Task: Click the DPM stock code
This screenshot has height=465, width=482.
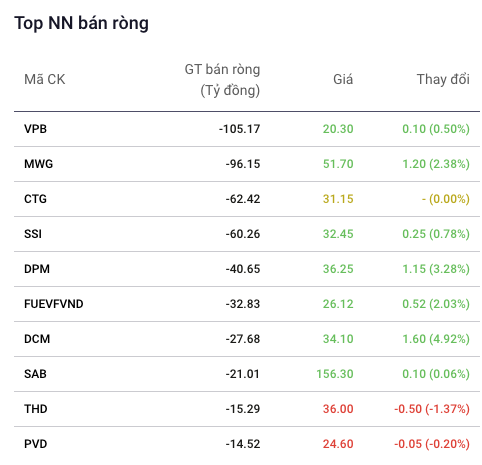Action: coord(37,269)
